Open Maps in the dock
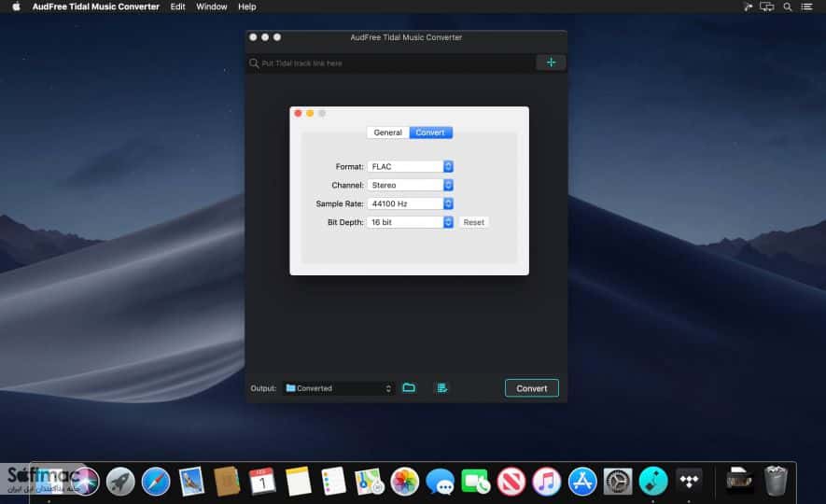Image resolution: width=826 pixels, height=504 pixels. (x=370, y=481)
